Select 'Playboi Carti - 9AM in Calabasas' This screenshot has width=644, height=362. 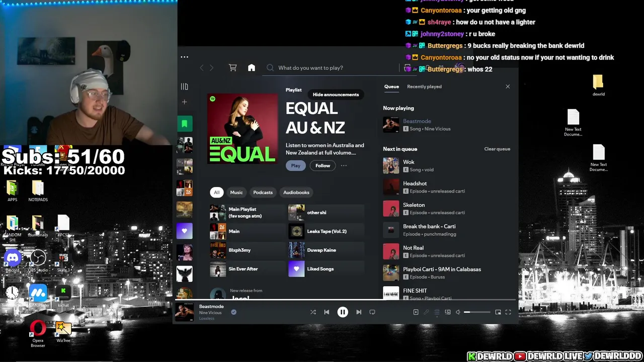click(447, 273)
